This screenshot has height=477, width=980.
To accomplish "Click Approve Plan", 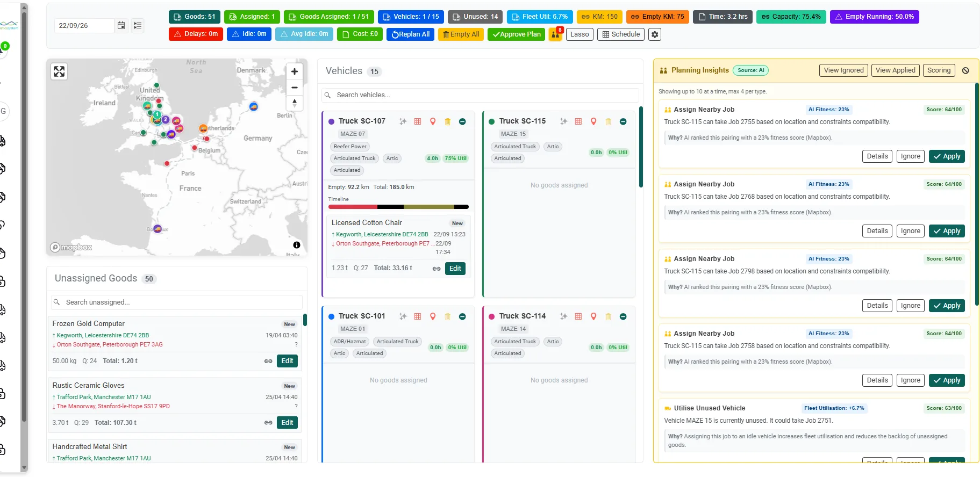I will [x=516, y=34].
